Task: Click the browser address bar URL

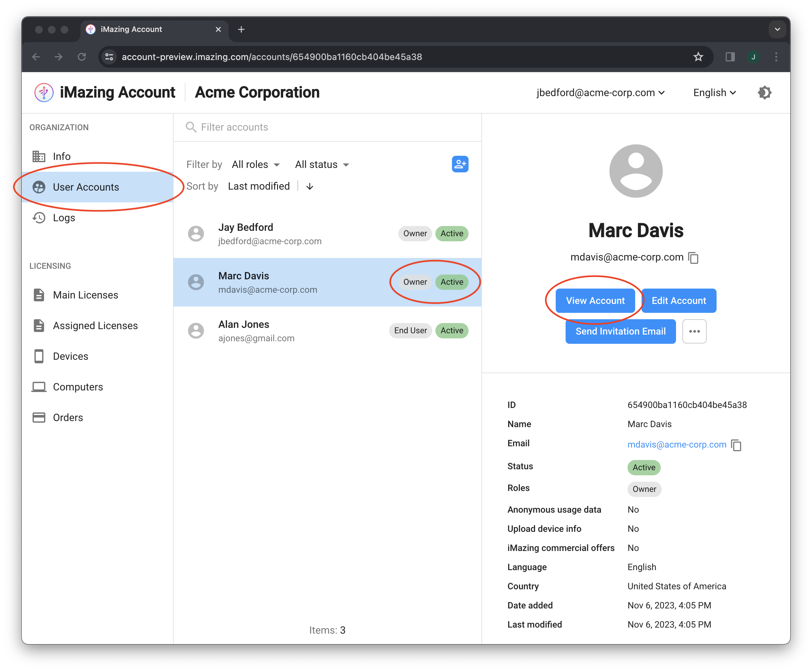Action: coord(272,57)
